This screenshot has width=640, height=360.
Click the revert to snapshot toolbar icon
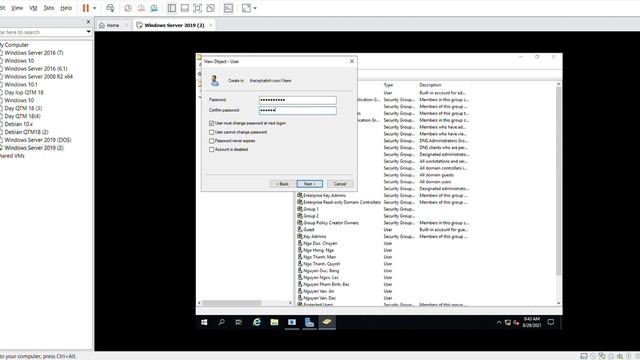click(141, 8)
